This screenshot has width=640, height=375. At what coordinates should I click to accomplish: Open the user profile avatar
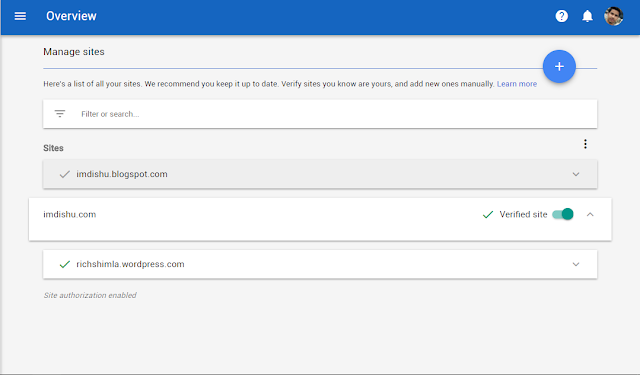tap(613, 16)
